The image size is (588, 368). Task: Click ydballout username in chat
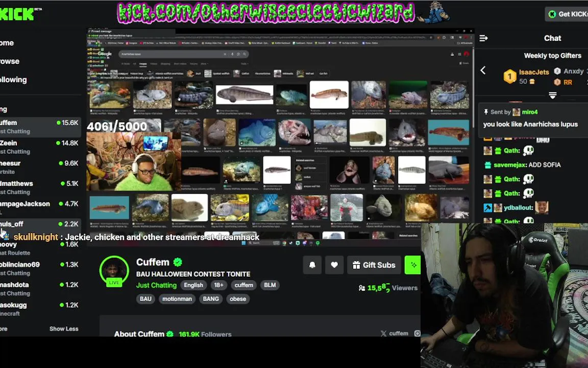click(518, 208)
